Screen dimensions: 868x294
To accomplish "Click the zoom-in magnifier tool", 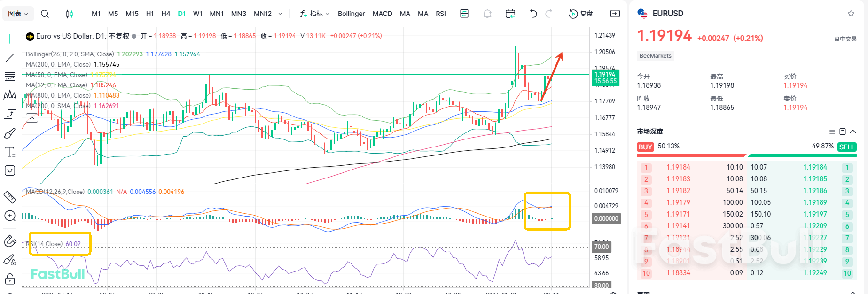I will tap(9, 216).
